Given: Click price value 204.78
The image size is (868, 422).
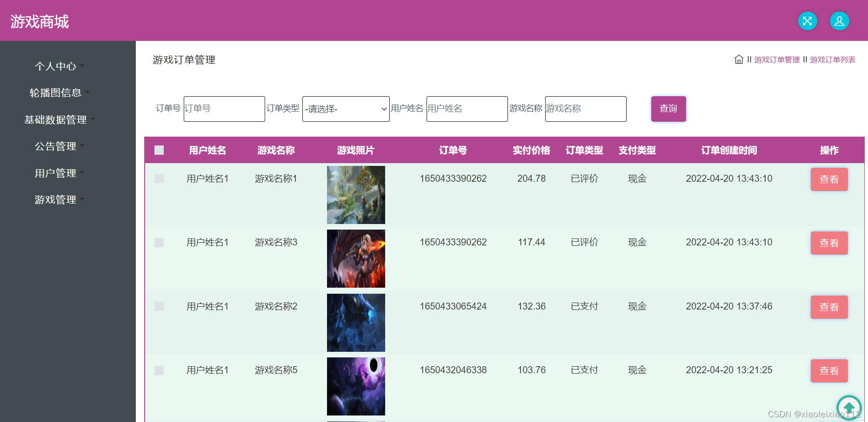Looking at the screenshot, I should tap(531, 178).
